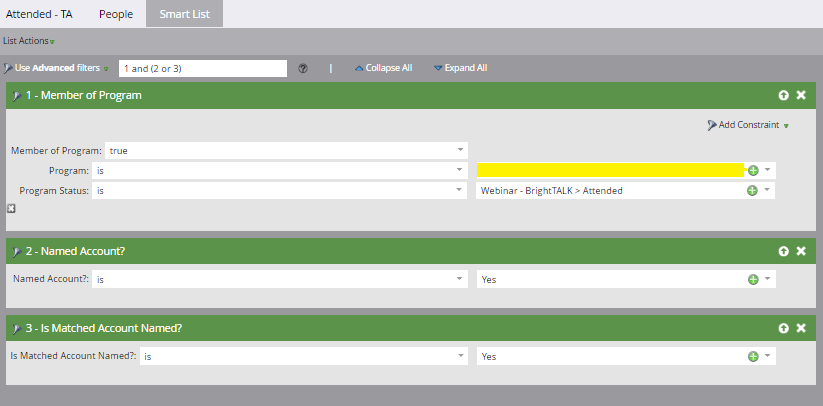Select the Smart List tab
The height and width of the screenshot is (406, 823).
coord(184,14)
